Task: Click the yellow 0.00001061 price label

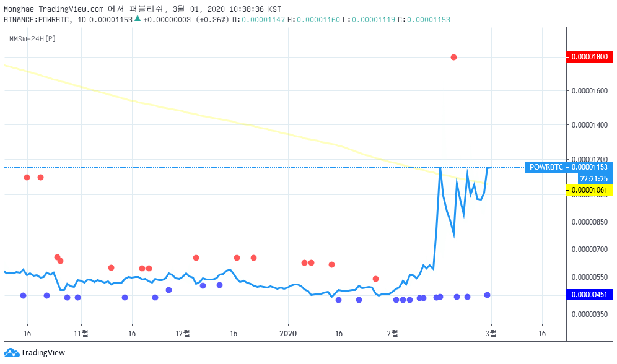Action: (590, 190)
